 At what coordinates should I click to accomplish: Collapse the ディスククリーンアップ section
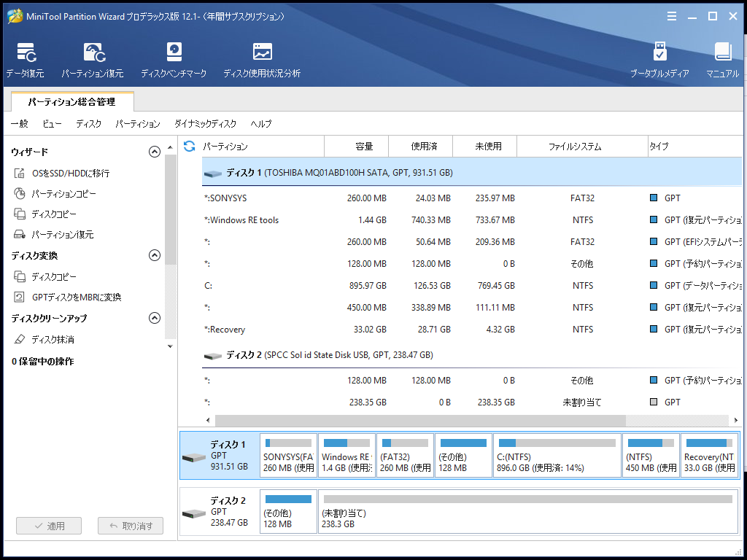(155, 318)
